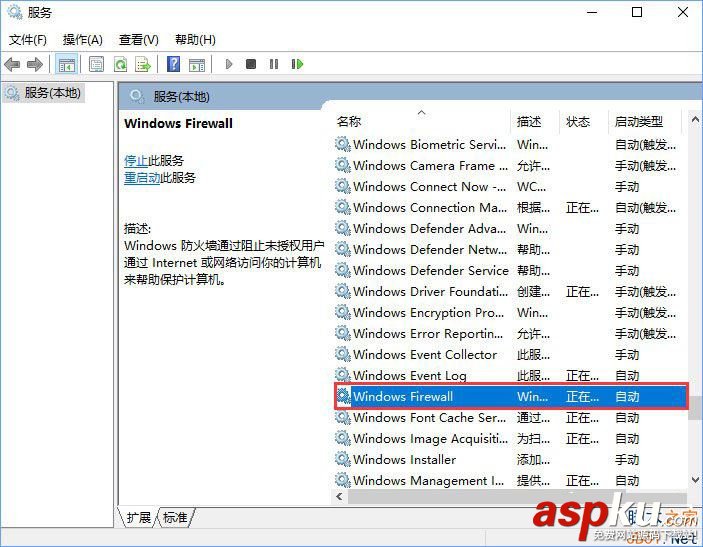Click the gear icon of Windows Installer
Image resolution: width=703 pixels, height=547 pixels.
click(343, 459)
